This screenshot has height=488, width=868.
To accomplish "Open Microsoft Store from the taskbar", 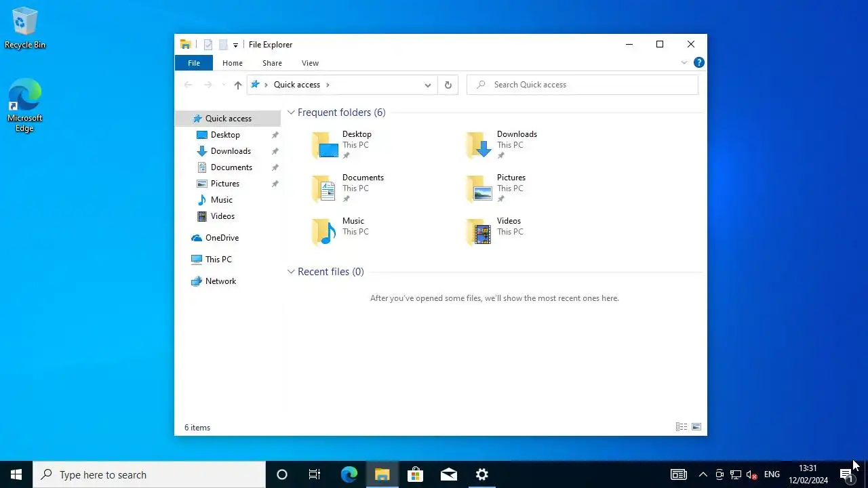I will [x=415, y=474].
